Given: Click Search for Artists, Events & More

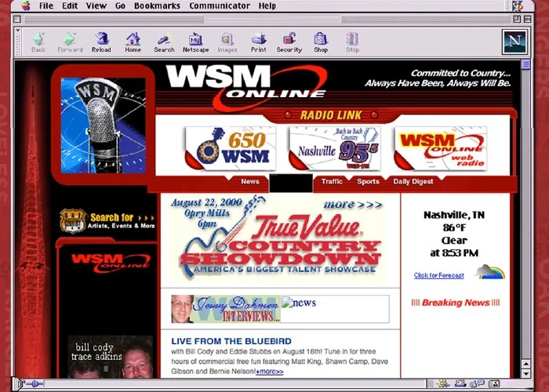Looking at the screenshot, I should pyautogui.click(x=121, y=221).
